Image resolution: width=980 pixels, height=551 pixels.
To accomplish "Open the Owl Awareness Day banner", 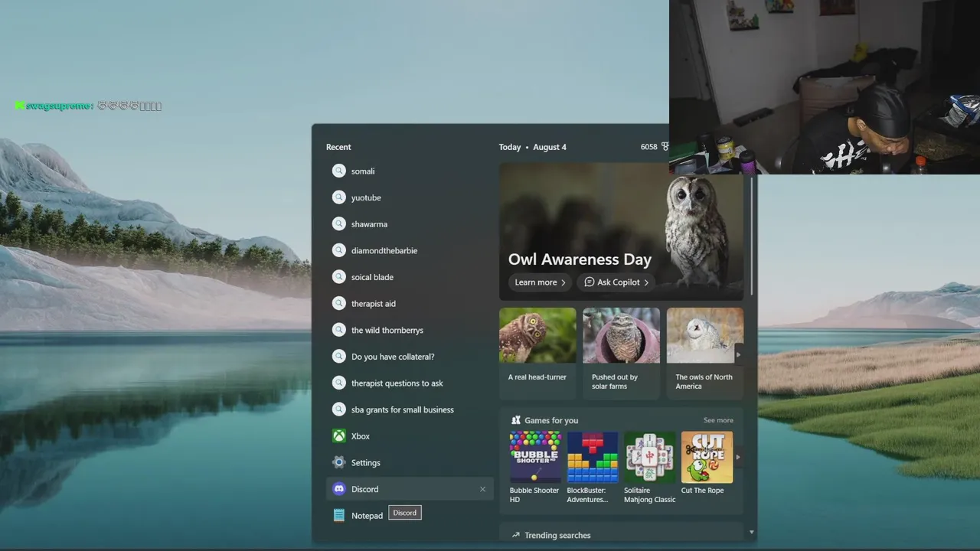I will [x=621, y=231].
